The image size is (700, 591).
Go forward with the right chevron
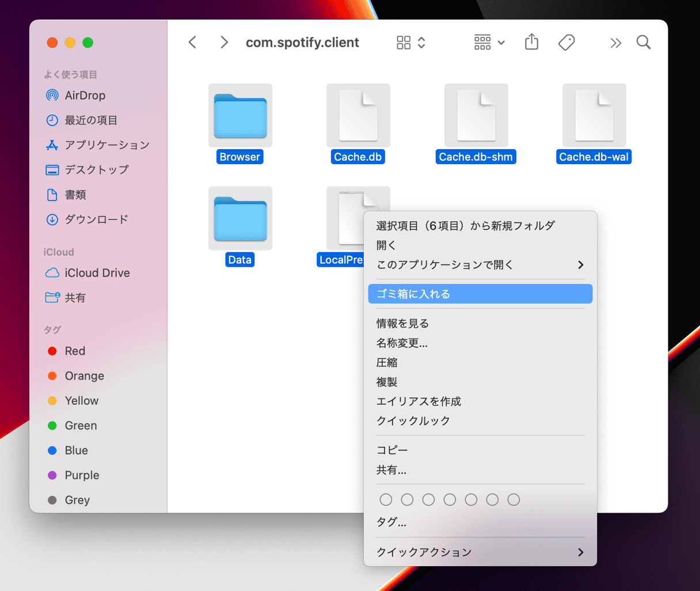[224, 42]
